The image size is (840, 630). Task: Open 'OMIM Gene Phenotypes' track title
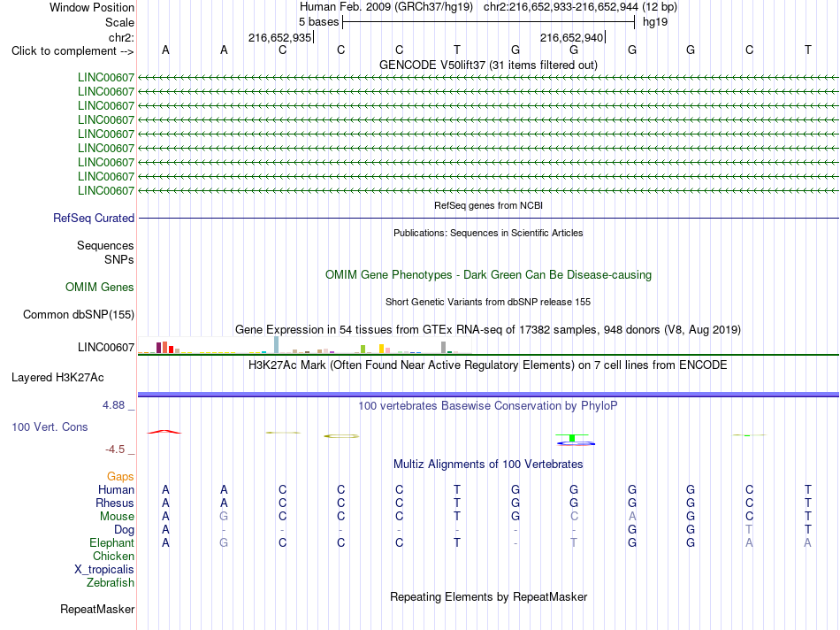(x=488, y=274)
